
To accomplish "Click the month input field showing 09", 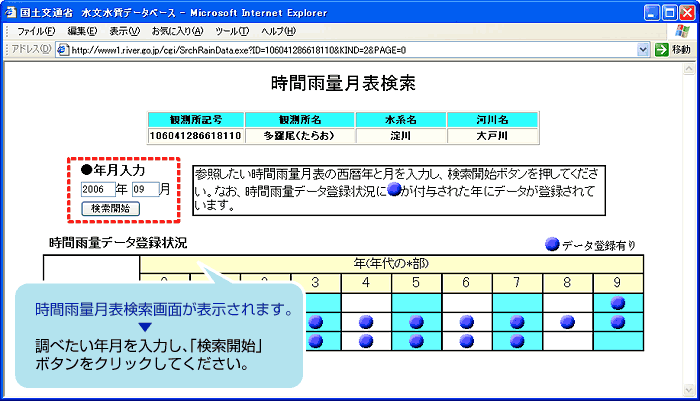I will click(x=144, y=188).
